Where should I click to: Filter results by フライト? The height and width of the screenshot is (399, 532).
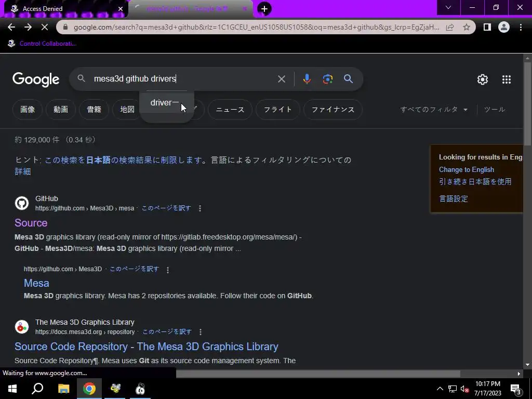(x=278, y=110)
